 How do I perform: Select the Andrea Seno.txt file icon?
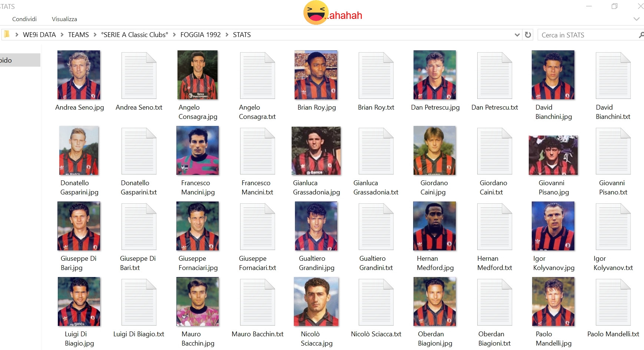pyautogui.click(x=139, y=76)
